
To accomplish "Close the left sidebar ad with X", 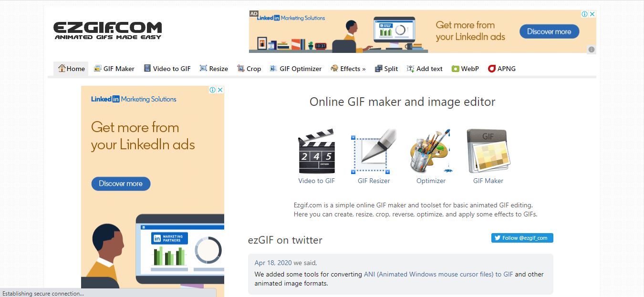I will [x=220, y=90].
